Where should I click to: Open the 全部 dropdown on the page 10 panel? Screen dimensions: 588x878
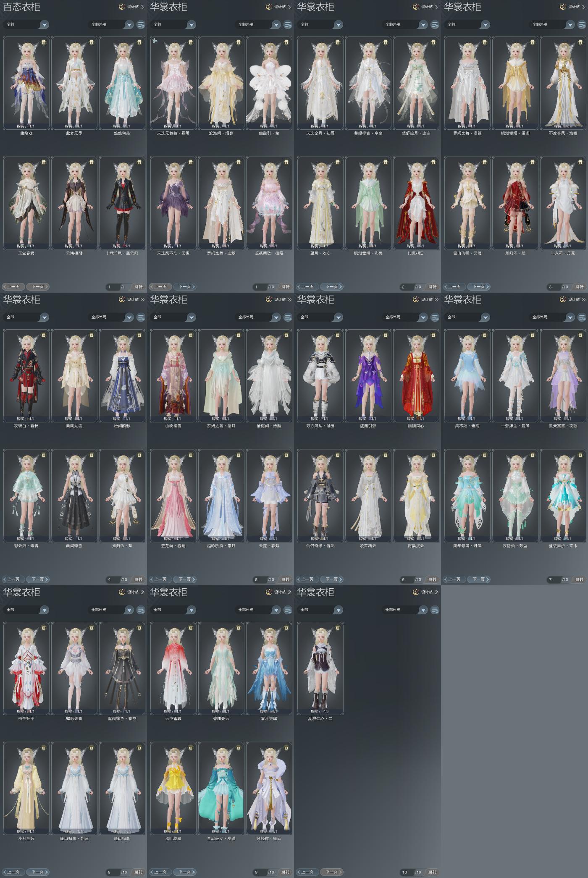pyautogui.click(x=320, y=610)
